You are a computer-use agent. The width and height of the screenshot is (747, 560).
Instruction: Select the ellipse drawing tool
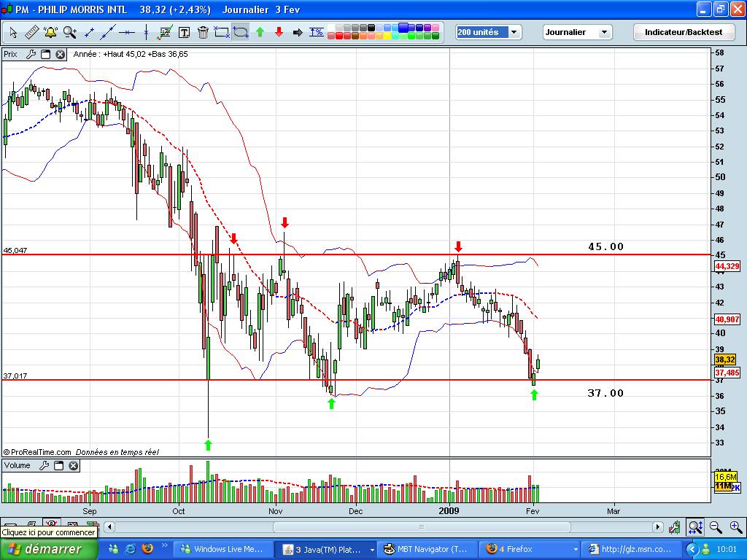241,32
